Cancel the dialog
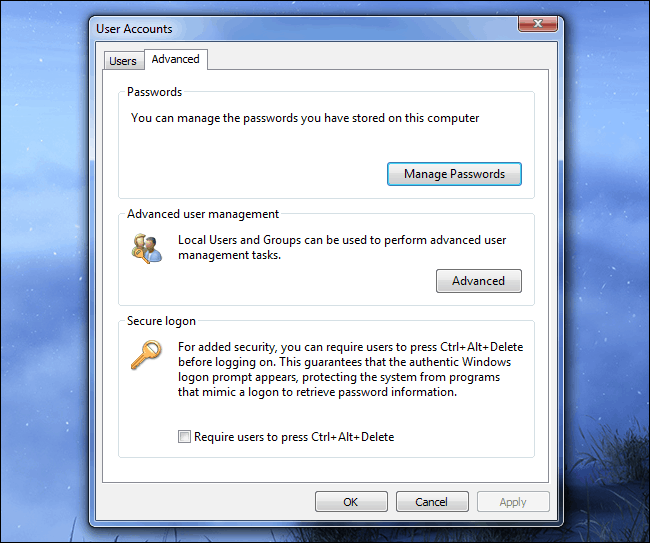The height and width of the screenshot is (543, 650). click(431, 502)
